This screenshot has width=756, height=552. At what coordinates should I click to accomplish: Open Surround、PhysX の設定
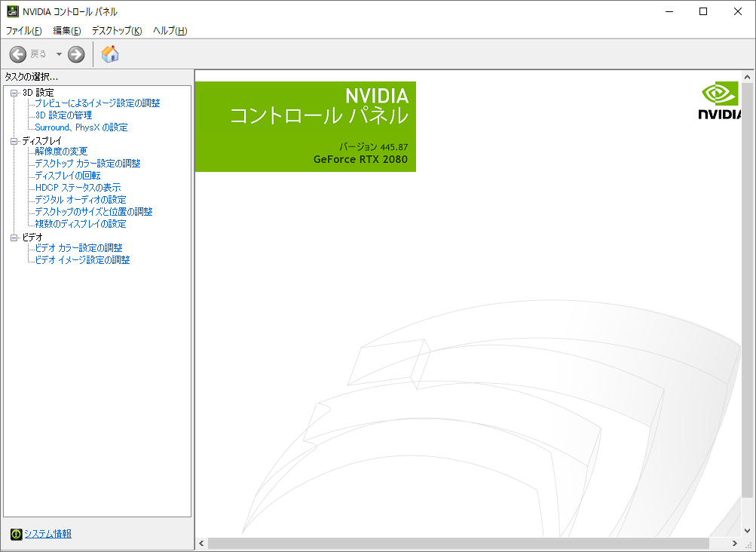(x=81, y=127)
